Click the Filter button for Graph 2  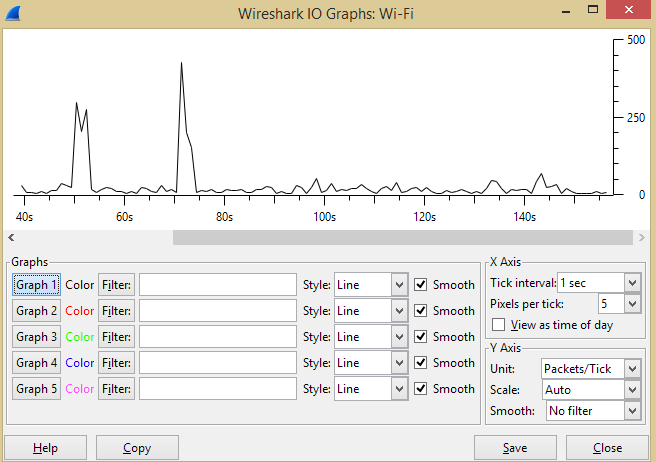pos(116,311)
